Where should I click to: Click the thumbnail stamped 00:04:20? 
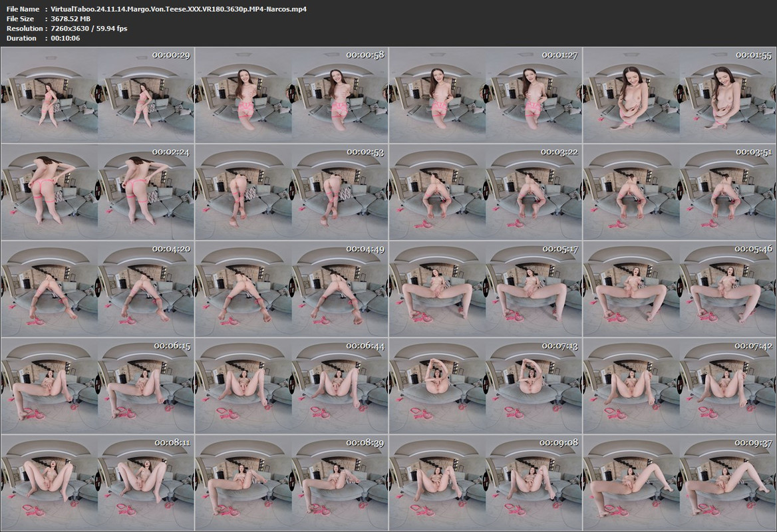pos(98,289)
